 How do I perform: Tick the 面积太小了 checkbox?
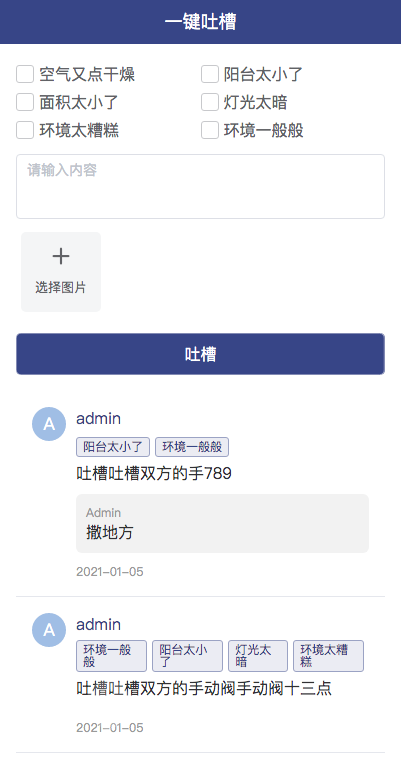pyautogui.click(x=25, y=103)
